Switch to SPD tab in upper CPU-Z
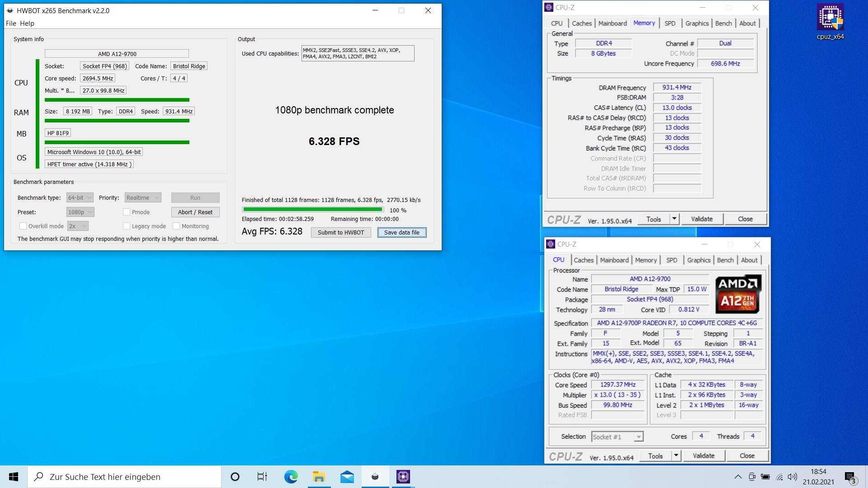This screenshot has width=868, height=488. [670, 23]
